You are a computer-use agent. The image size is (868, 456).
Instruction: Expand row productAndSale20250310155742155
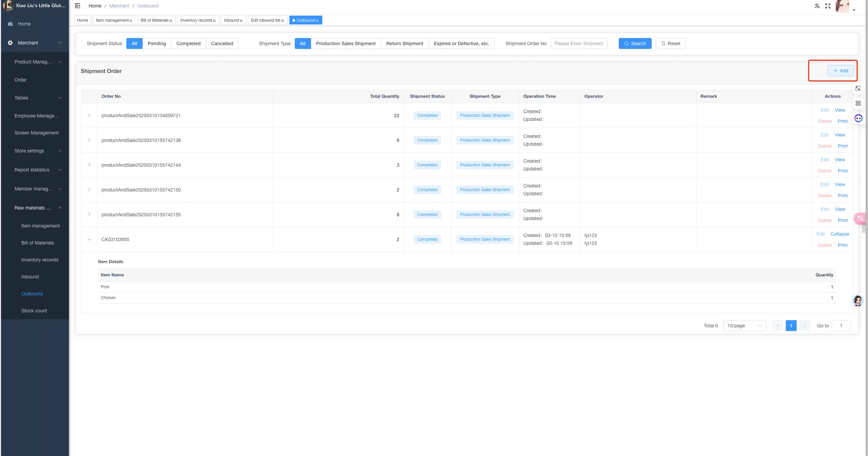[89, 215]
